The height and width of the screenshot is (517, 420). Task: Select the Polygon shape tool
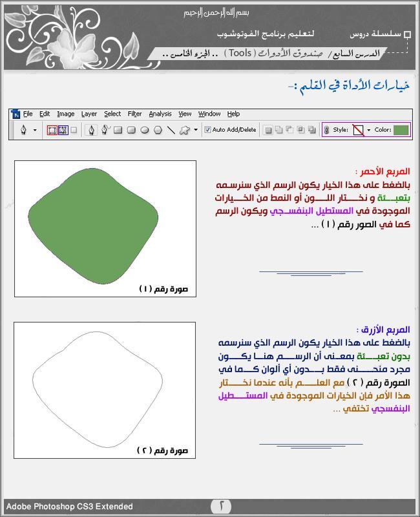[158, 130]
